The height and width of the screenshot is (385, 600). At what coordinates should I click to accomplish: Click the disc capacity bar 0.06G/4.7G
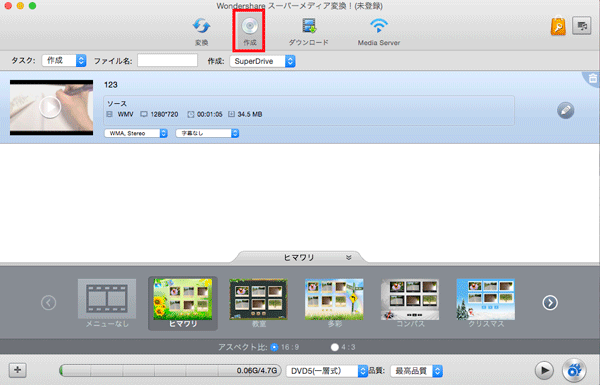[170, 370]
